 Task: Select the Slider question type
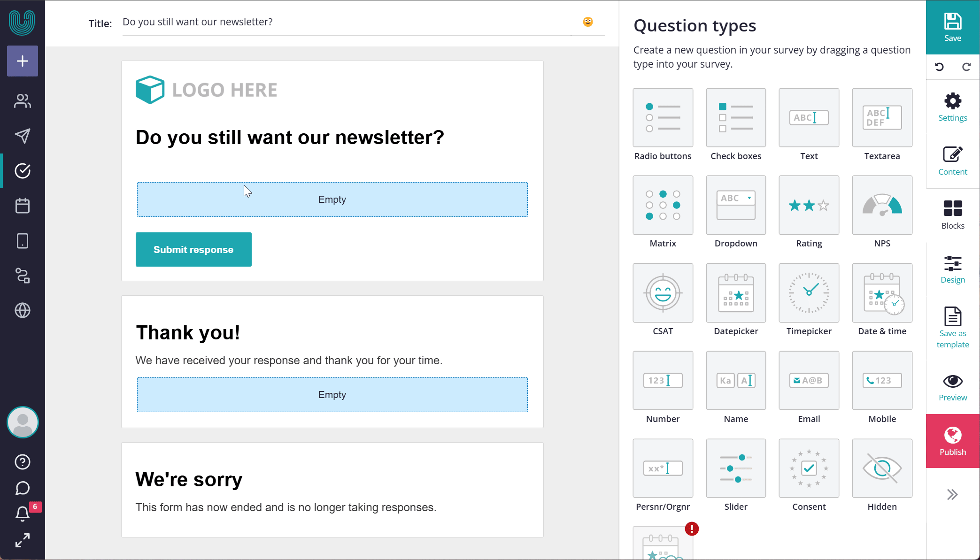[736, 475]
